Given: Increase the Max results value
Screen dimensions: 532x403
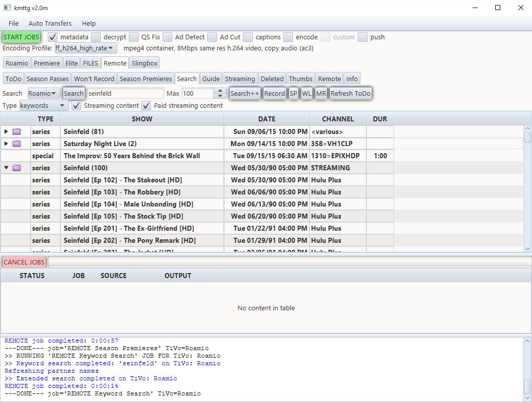Looking at the screenshot, I should point(220,91).
